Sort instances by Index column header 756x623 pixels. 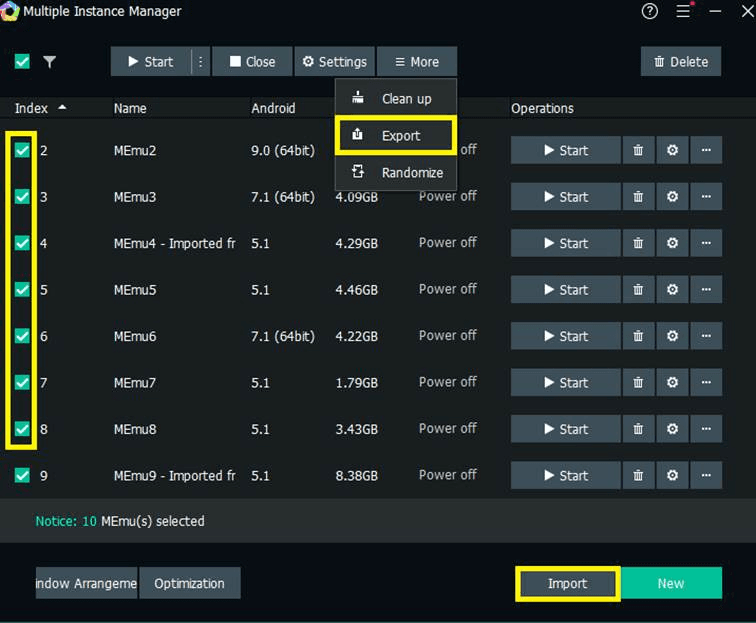click(x=32, y=108)
